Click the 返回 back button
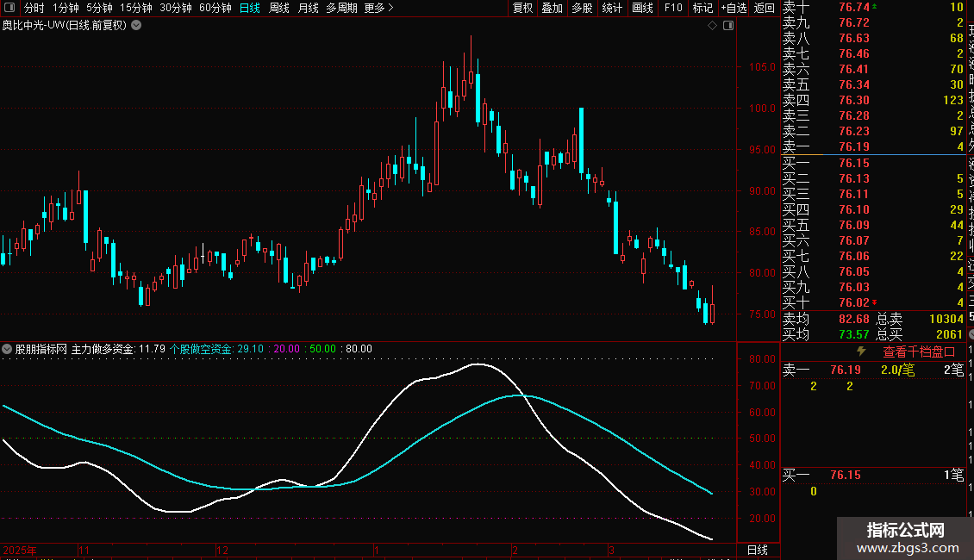Image resolution: width=974 pixels, height=560 pixels. coord(764,8)
